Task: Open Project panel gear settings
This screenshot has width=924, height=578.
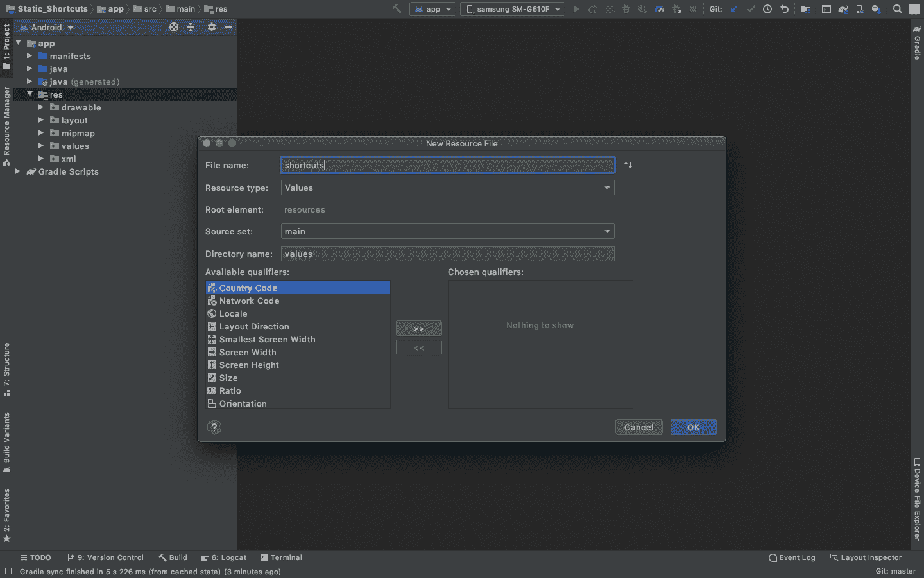Action: [x=212, y=27]
